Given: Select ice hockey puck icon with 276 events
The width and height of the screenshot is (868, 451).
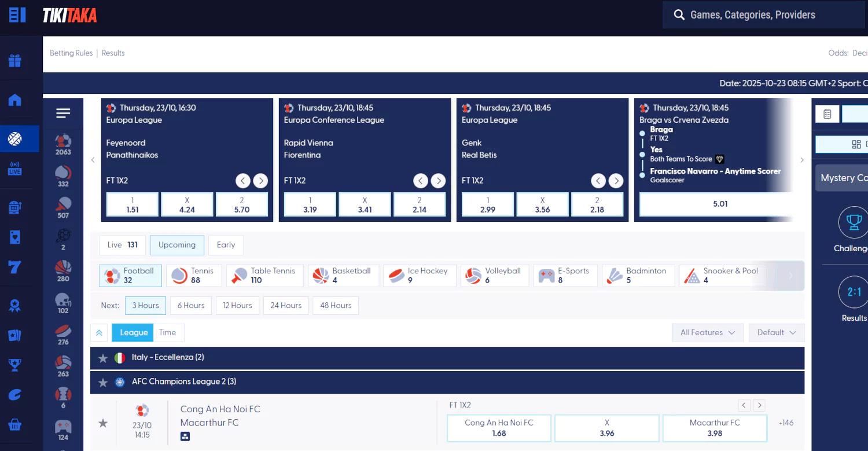Looking at the screenshot, I should pyautogui.click(x=63, y=334).
